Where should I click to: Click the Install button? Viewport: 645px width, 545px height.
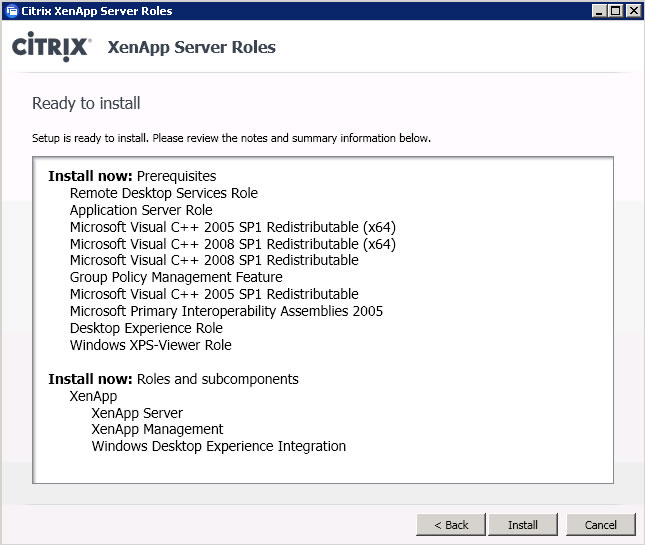tap(523, 524)
